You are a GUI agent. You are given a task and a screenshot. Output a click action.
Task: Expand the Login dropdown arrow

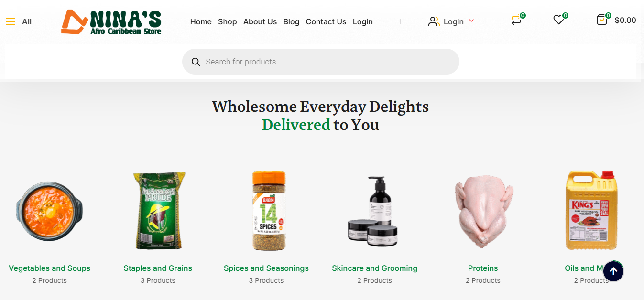click(x=471, y=21)
